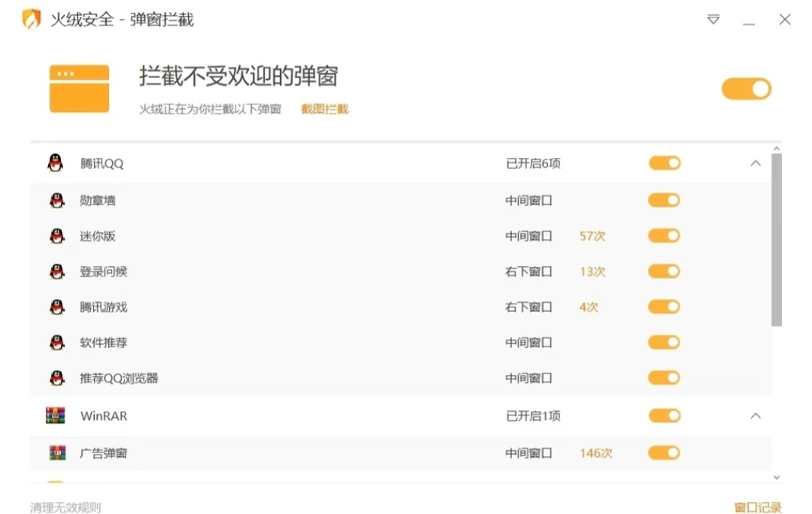Click the 57次 block count
The height and width of the screenshot is (514, 812).
pyautogui.click(x=592, y=236)
